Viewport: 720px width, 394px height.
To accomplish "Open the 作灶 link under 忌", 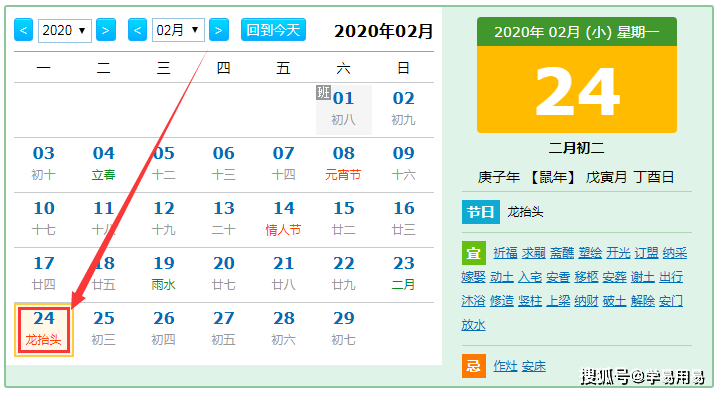I will pyautogui.click(x=505, y=366).
